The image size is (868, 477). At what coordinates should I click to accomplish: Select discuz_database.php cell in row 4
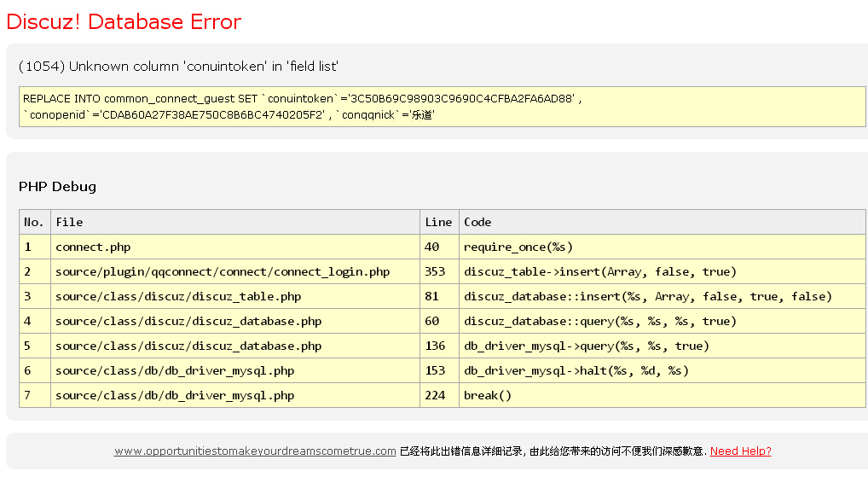coord(235,322)
